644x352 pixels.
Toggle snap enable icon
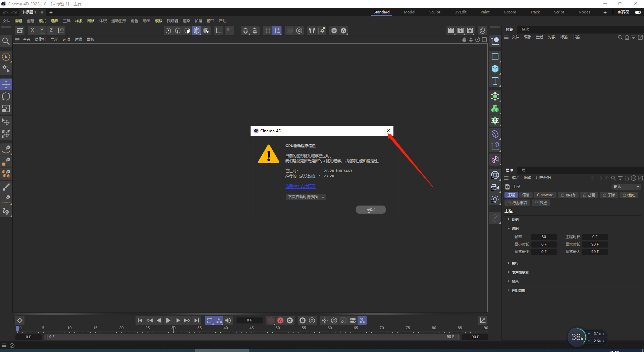pos(246,31)
